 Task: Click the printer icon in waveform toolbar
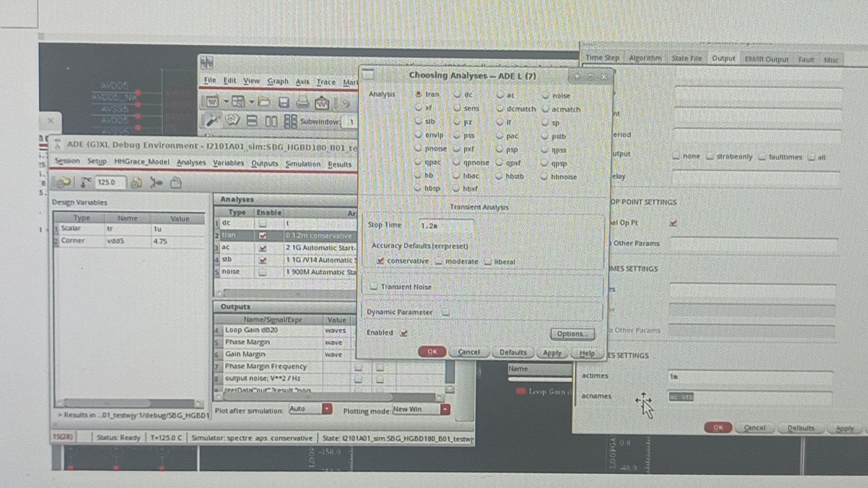(x=302, y=103)
